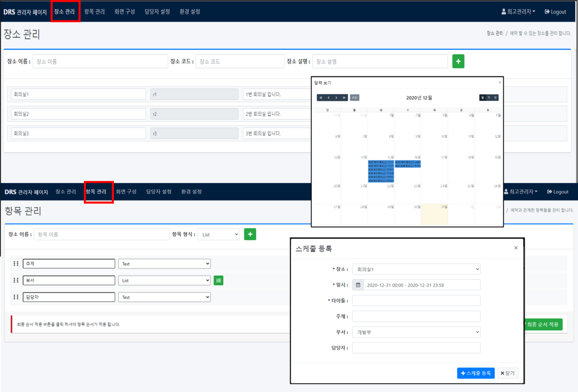
Task: Grab the drag handle of the 주제 row
Action: coord(16,264)
